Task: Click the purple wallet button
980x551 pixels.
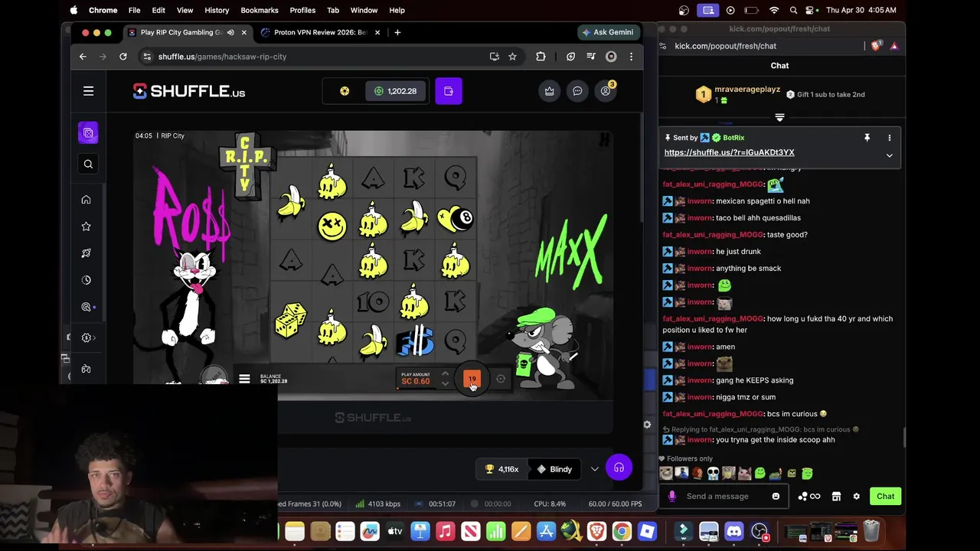Action: 449,91
